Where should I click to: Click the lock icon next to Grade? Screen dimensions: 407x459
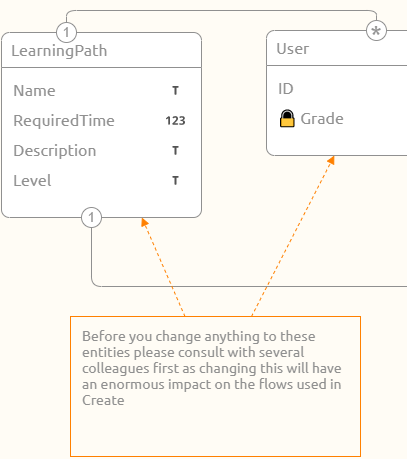click(x=287, y=118)
